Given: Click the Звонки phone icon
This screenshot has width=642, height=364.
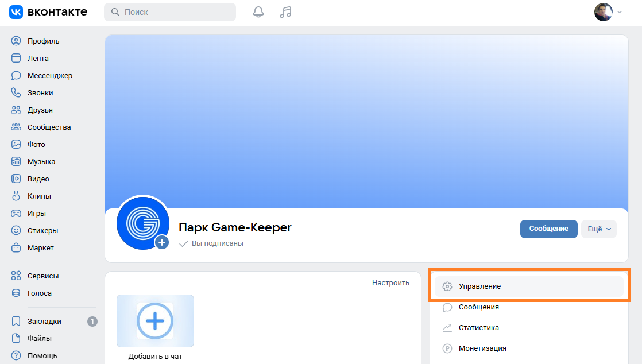Looking at the screenshot, I should point(16,93).
